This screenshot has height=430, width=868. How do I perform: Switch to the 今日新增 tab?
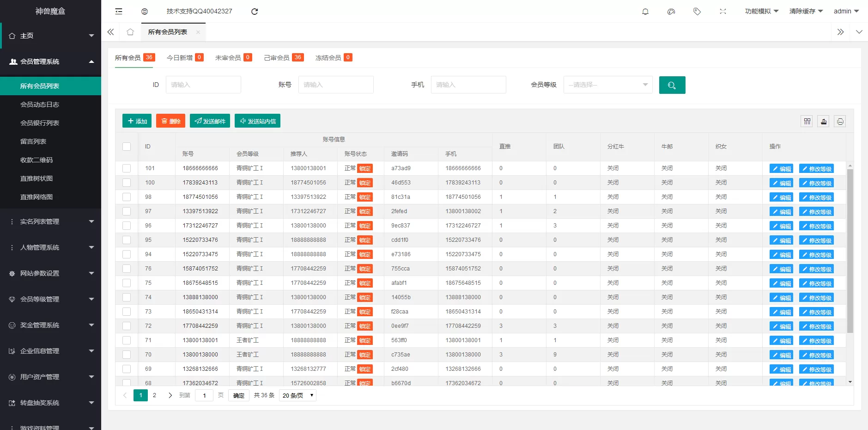184,58
